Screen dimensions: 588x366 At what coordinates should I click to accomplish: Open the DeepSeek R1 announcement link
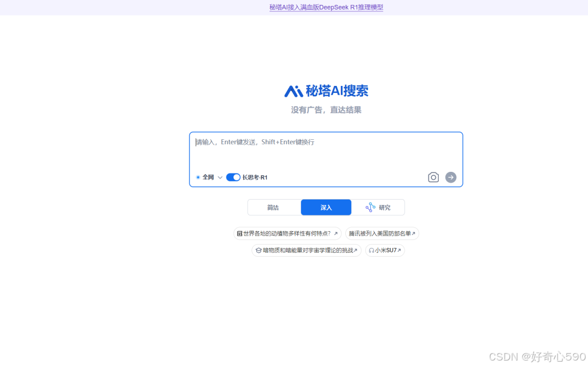[326, 7]
